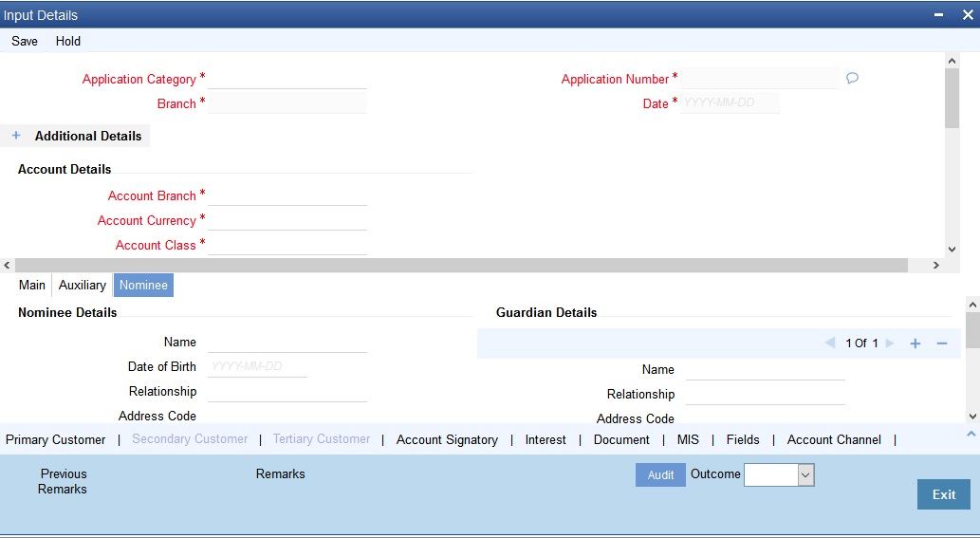Image resolution: width=980 pixels, height=538 pixels.
Task: Open Primary Customer link
Action: tap(56, 440)
